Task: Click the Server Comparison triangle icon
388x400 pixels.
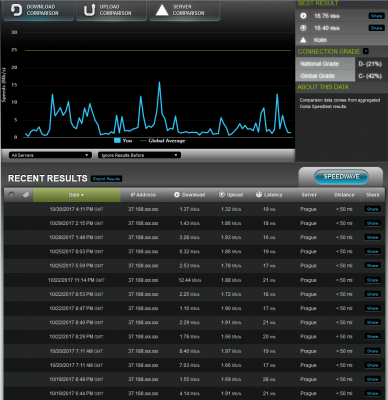Action: [162, 10]
